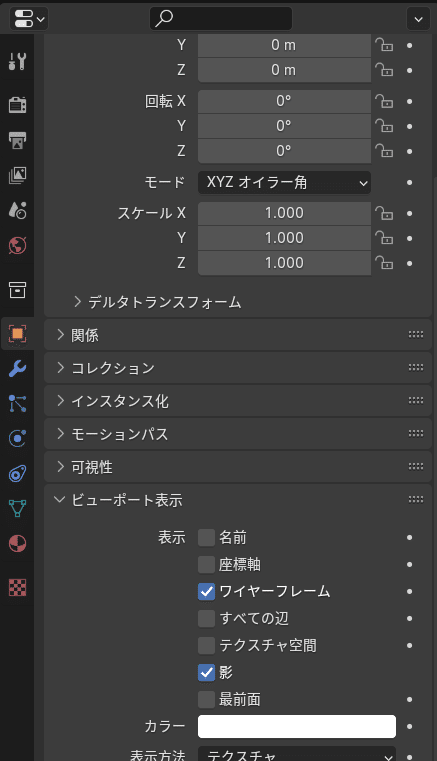This screenshot has width=437, height=761.
Task: Animate the モード property dot
Action: coord(410,182)
